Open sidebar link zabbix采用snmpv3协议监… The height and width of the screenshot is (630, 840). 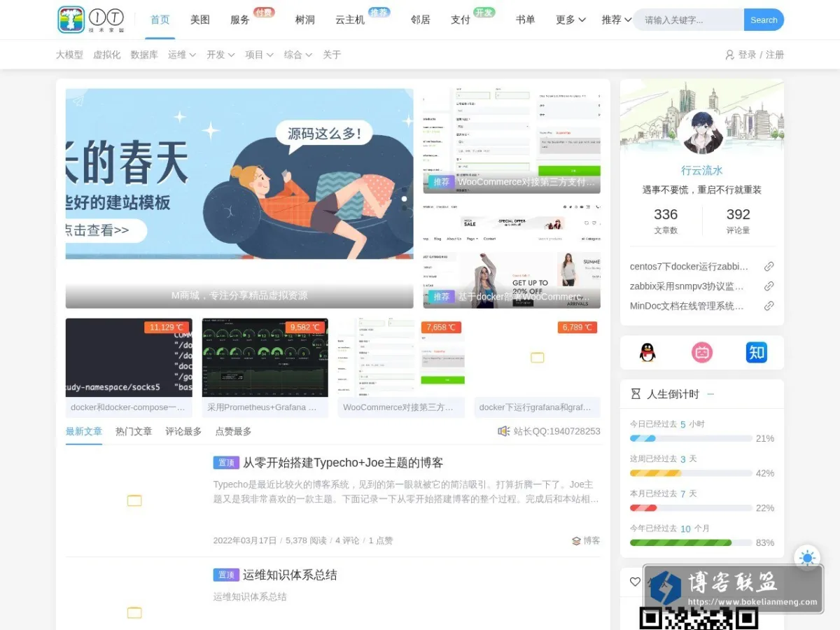click(x=687, y=286)
